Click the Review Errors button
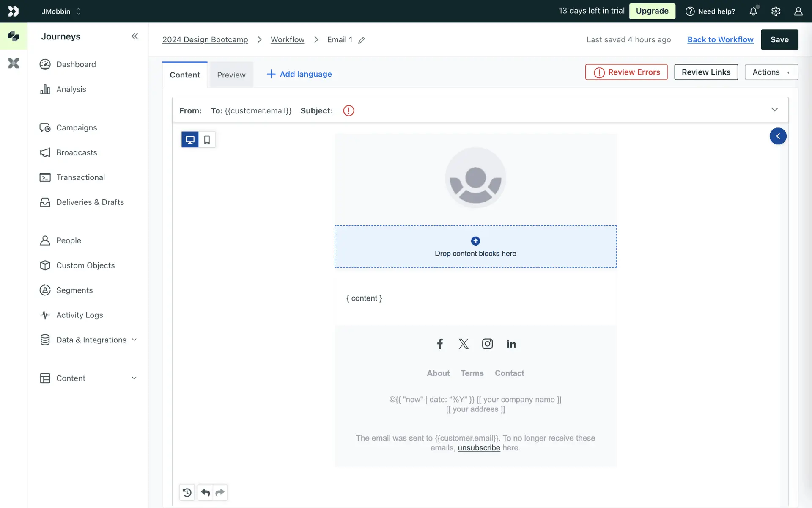The width and height of the screenshot is (812, 508). click(626, 72)
